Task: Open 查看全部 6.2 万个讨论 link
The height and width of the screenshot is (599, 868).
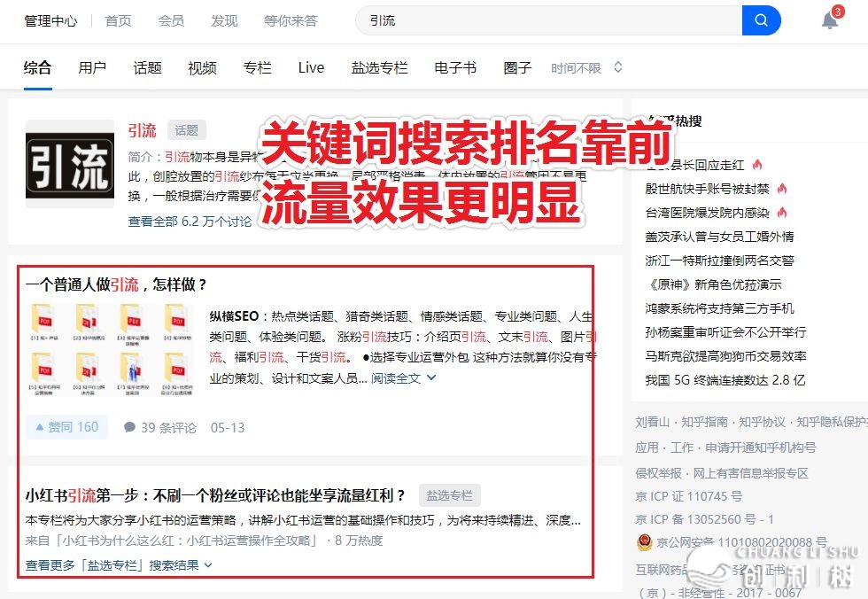Action: [x=190, y=222]
